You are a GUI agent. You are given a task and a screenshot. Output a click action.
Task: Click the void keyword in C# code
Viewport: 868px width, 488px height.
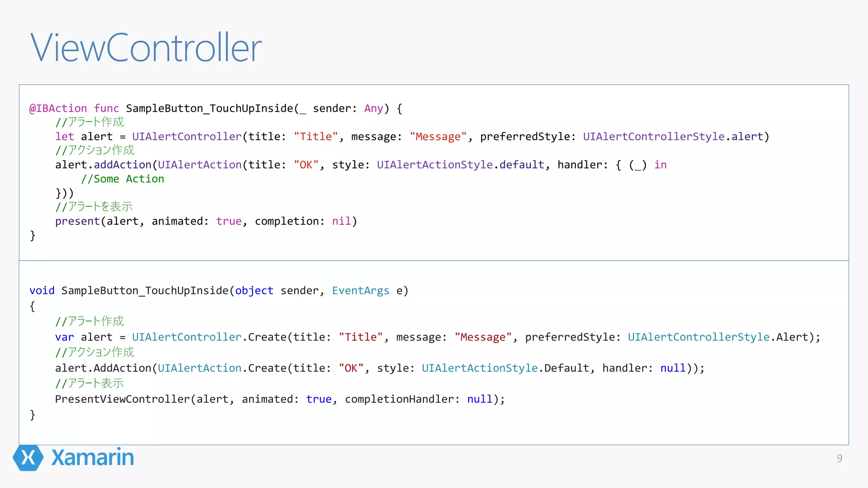coord(42,291)
